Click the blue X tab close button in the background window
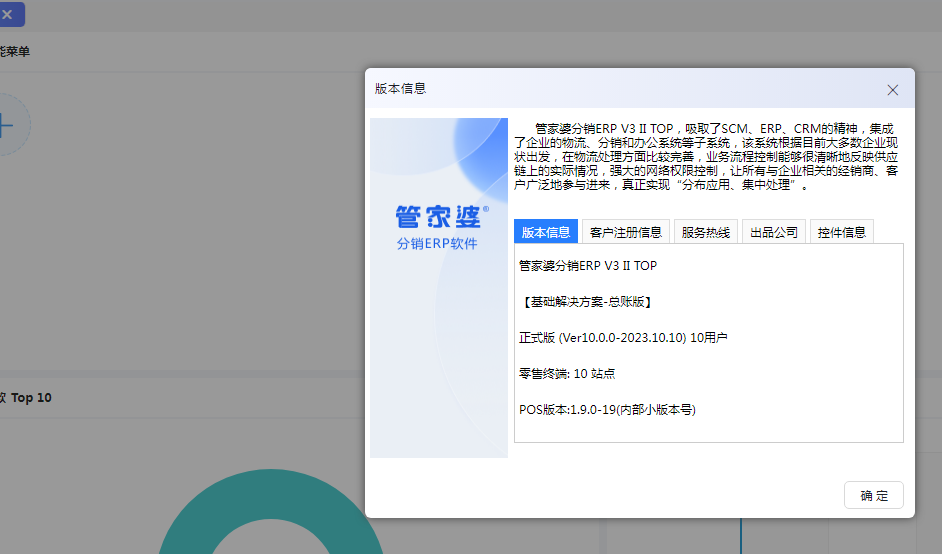This screenshot has width=942, height=554. [x=8, y=14]
